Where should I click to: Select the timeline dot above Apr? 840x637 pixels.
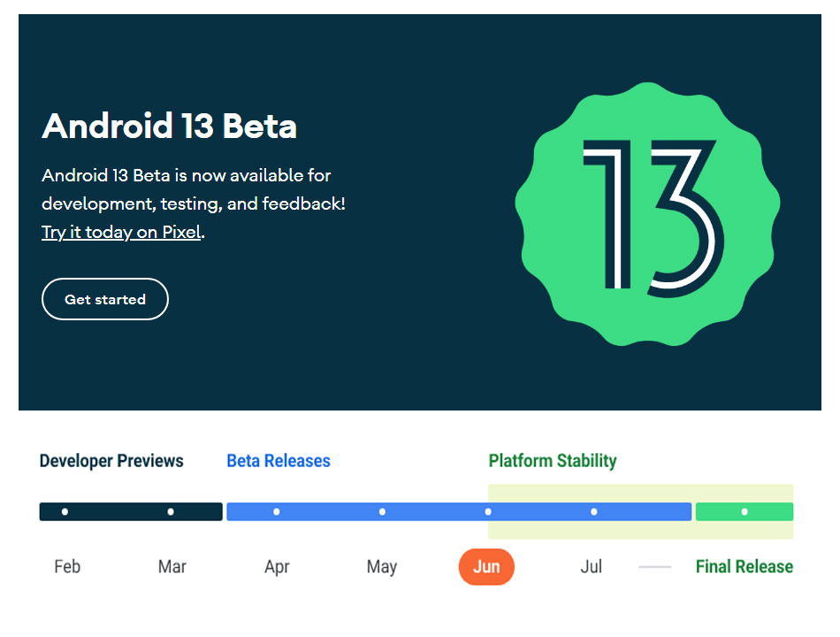coord(277,512)
